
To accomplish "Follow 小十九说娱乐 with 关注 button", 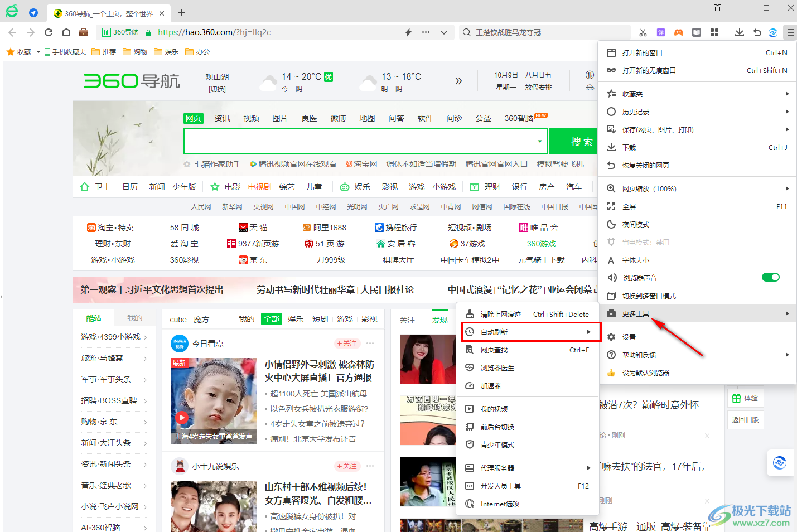I will click(346, 466).
